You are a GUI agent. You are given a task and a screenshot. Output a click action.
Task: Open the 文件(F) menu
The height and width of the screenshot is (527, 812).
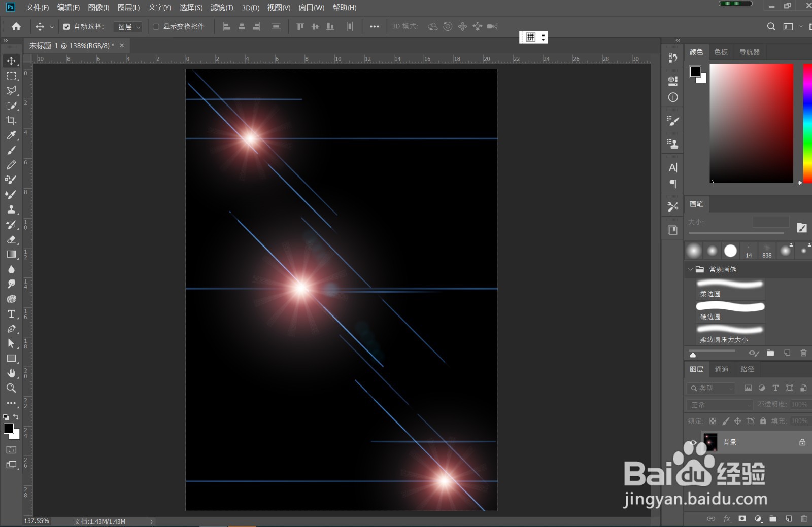(38, 8)
